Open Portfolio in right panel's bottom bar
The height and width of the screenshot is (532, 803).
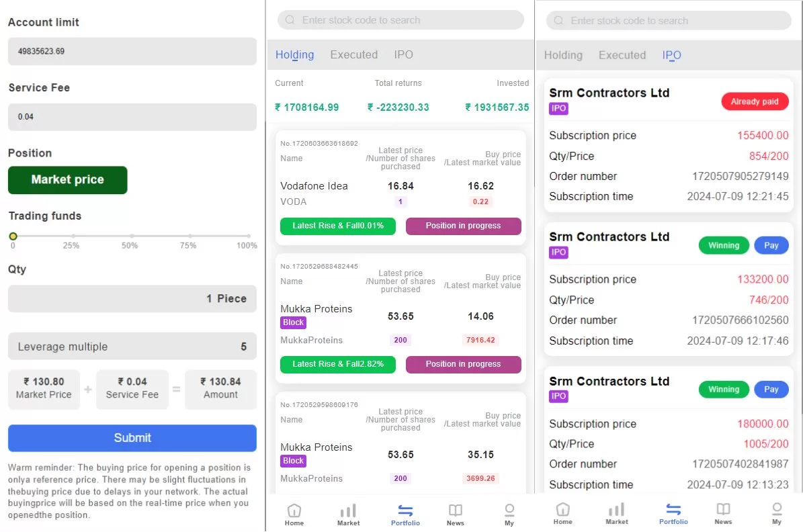673,514
